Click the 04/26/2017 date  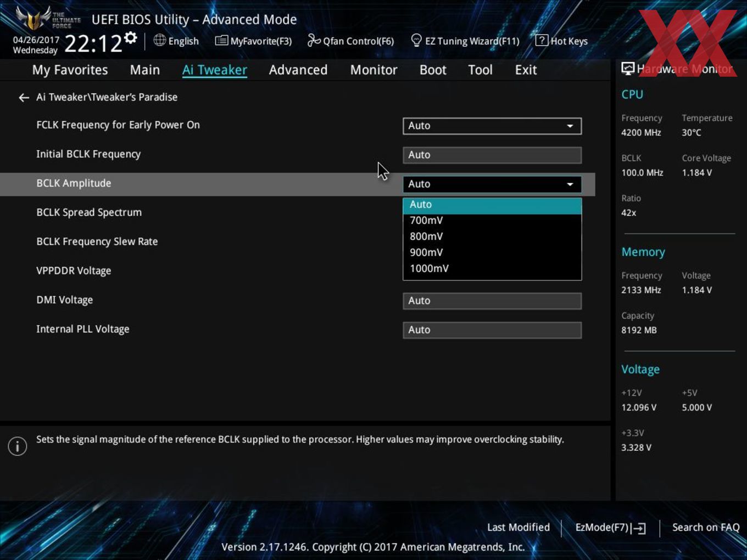36,40
